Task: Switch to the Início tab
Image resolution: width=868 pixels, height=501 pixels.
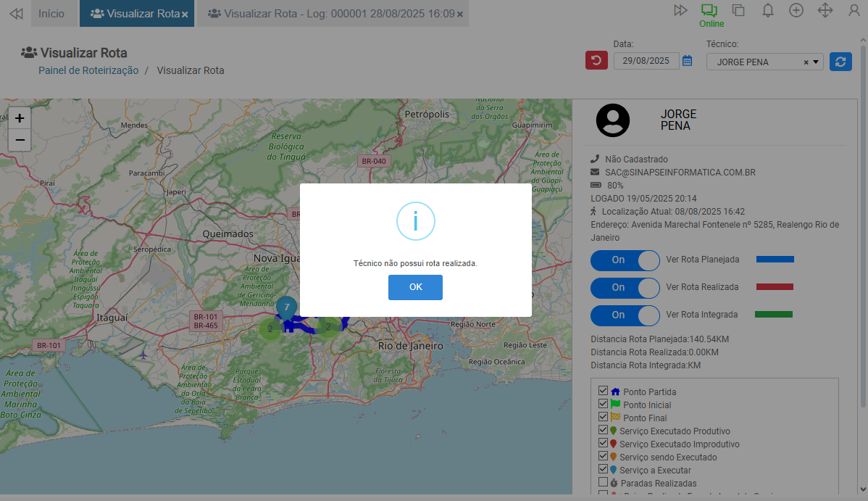Action: 51,14
